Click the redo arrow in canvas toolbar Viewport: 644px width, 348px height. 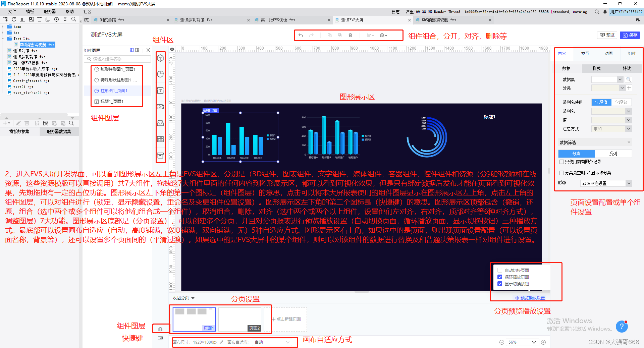[x=312, y=35]
